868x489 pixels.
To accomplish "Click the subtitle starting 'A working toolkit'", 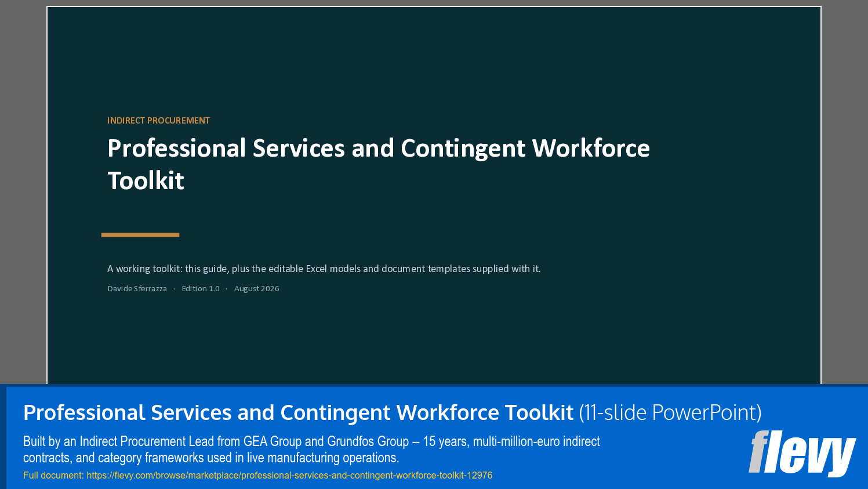I will 324,269.
